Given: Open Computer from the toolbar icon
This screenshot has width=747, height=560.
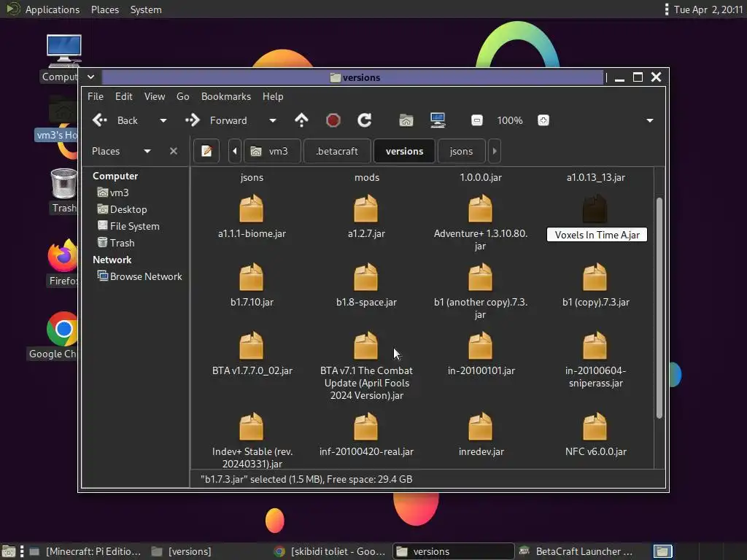Looking at the screenshot, I should pos(438,120).
